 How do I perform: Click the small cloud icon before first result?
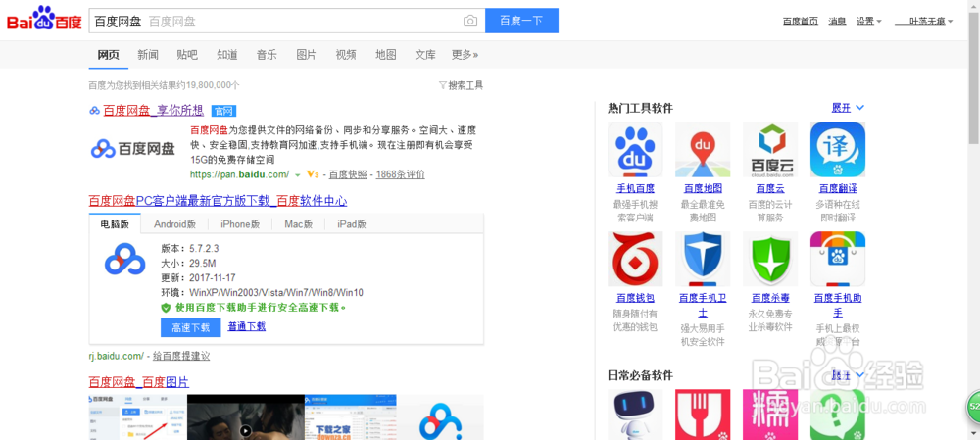click(94, 111)
